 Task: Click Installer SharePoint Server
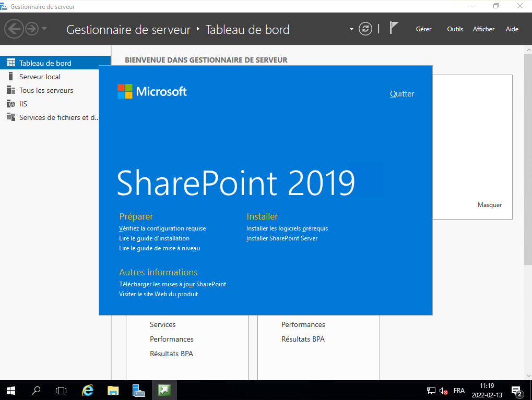pos(281,238)
